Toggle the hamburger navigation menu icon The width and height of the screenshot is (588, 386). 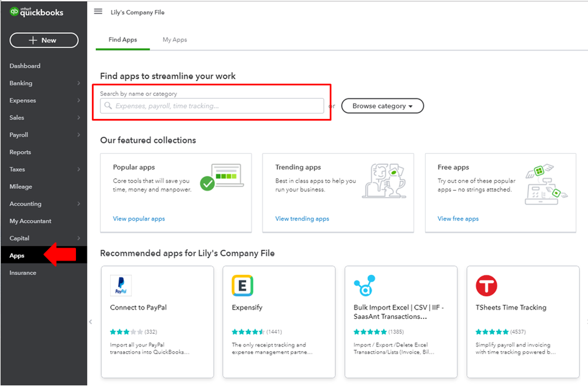coord(98,12)
